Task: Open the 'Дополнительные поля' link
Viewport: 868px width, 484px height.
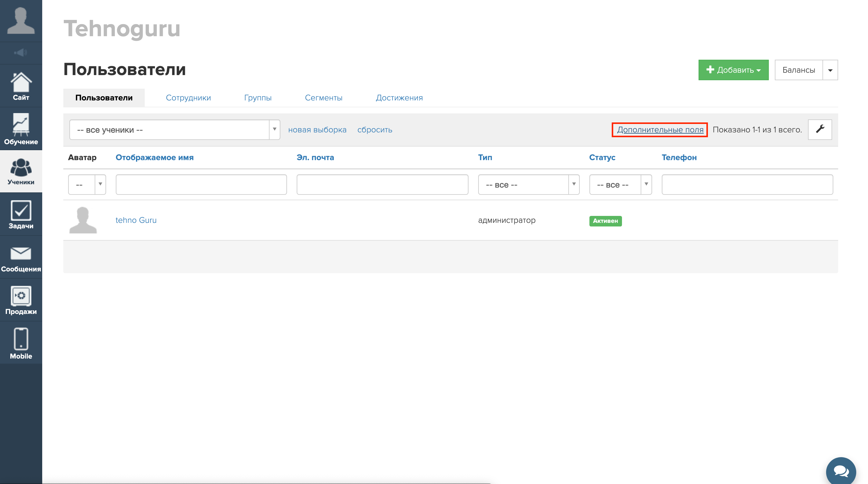Action: (x=660, y=130)
